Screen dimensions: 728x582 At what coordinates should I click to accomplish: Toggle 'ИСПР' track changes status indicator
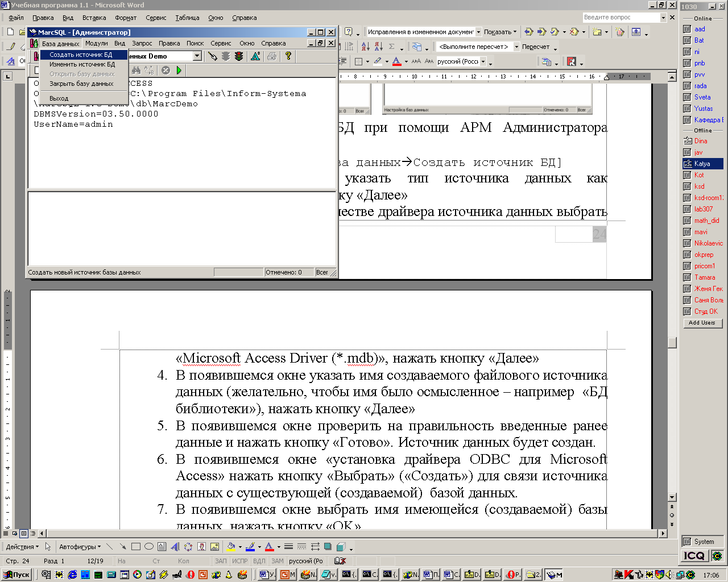click(240, 561)
